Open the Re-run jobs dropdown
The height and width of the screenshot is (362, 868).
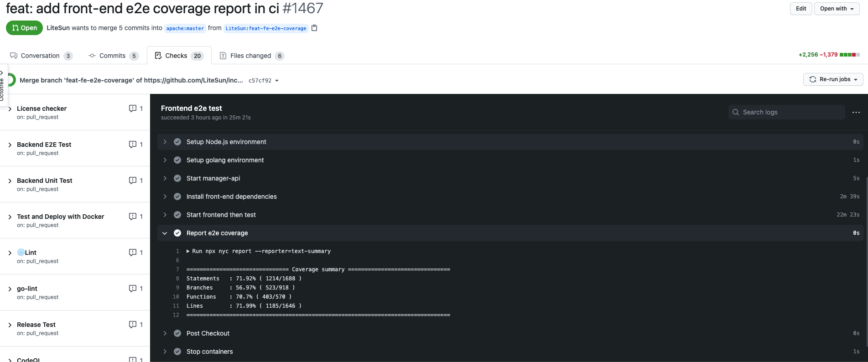pyautogui.click(x=833, y=79)
